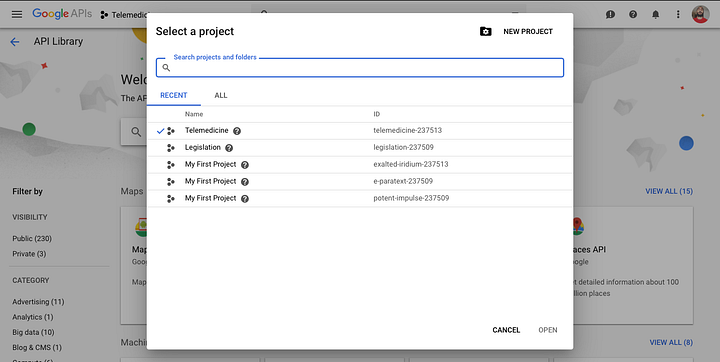Click help icon in potent-impulse project row
This screenshot has width=720, height=362.
(245, 199)
